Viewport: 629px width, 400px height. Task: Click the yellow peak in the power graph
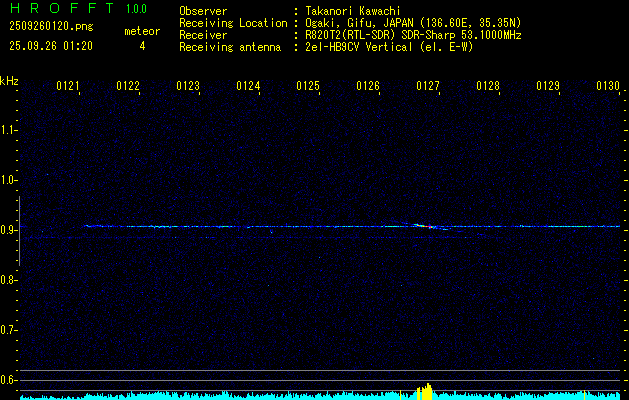(427, 391)
